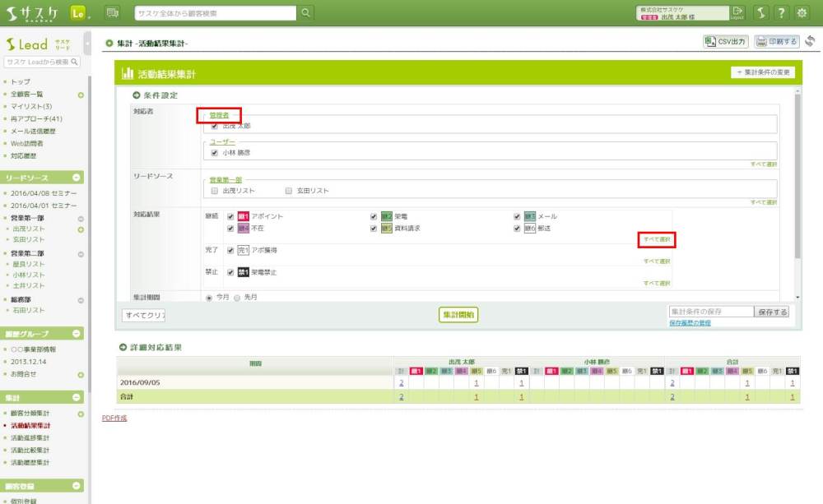Click the 集計条件の保存 input field
Screen dimensions: 823x504
click(x=711, y=312)
